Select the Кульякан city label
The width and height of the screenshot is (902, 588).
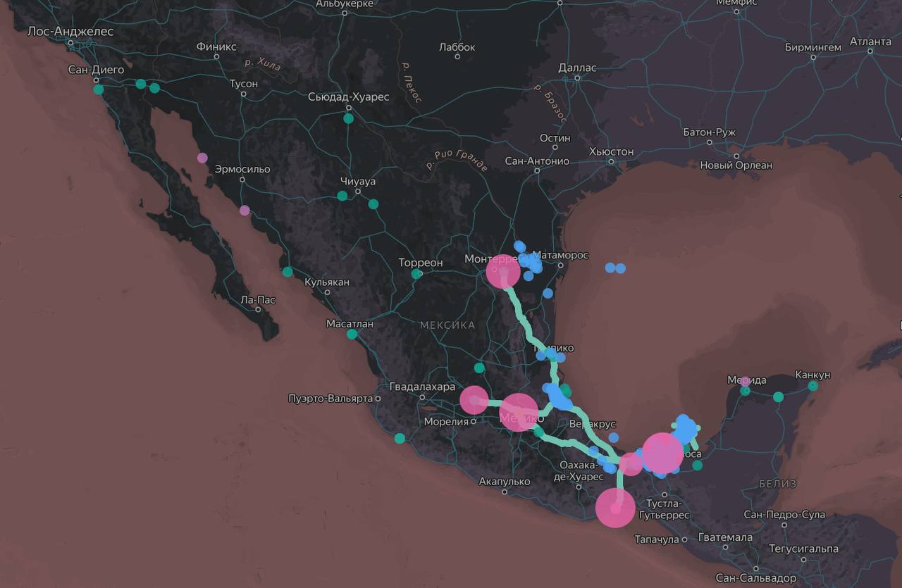[327, 282]
